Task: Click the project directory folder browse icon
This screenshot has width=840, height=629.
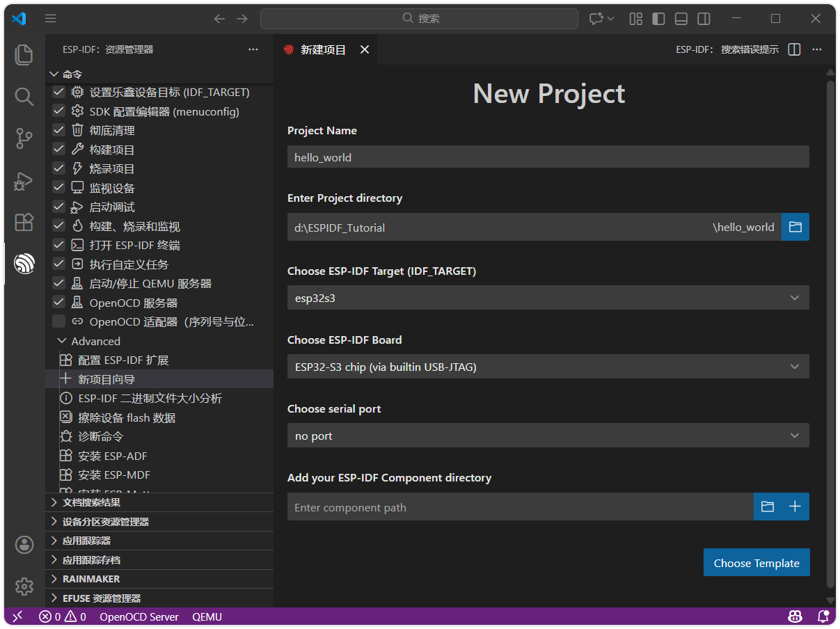Action: tap(795, 227)
